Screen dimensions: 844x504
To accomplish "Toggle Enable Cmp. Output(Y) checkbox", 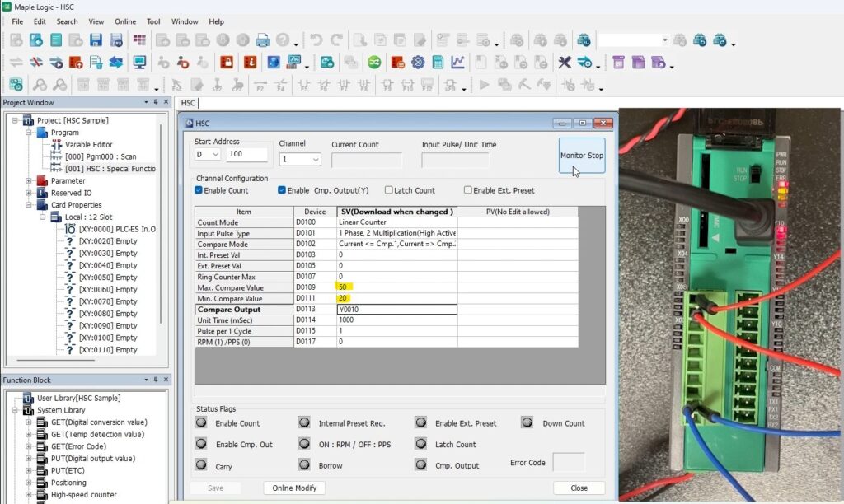I will (x=282, y=190).
